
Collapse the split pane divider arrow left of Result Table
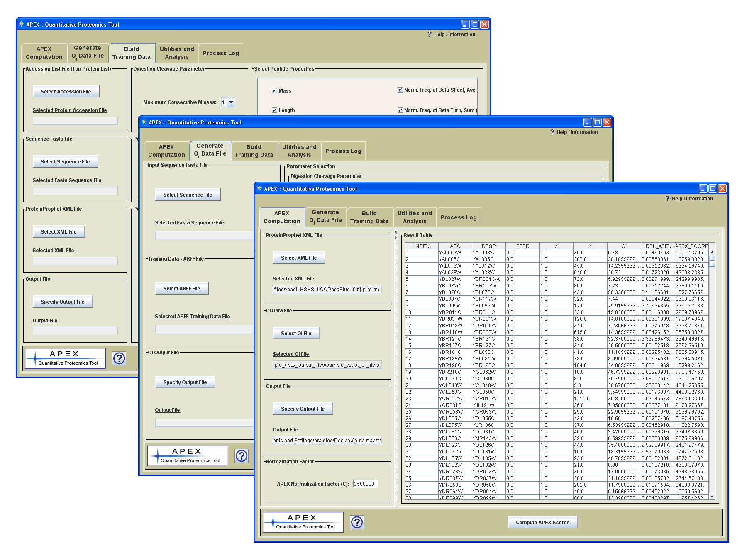(x=395, y=232)
